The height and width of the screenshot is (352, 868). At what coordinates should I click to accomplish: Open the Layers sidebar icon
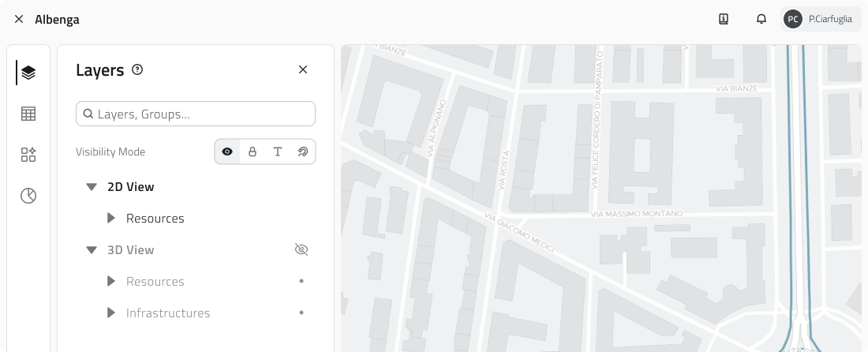coord(28,73)
